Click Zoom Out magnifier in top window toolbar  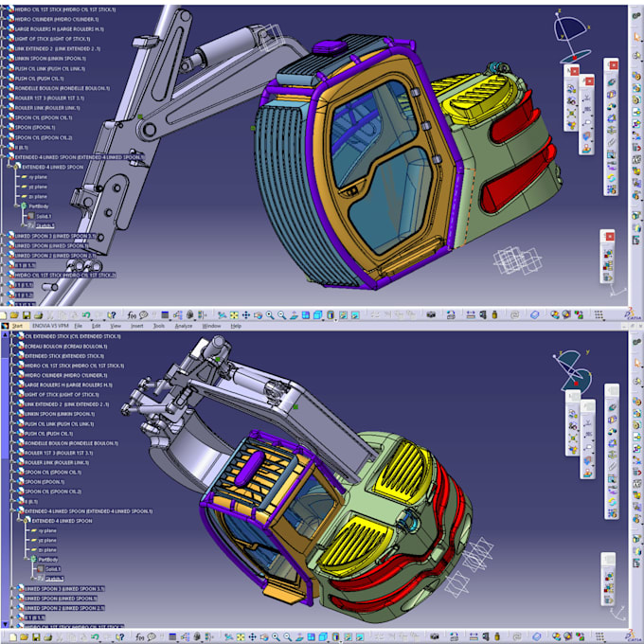coord(282,315)
